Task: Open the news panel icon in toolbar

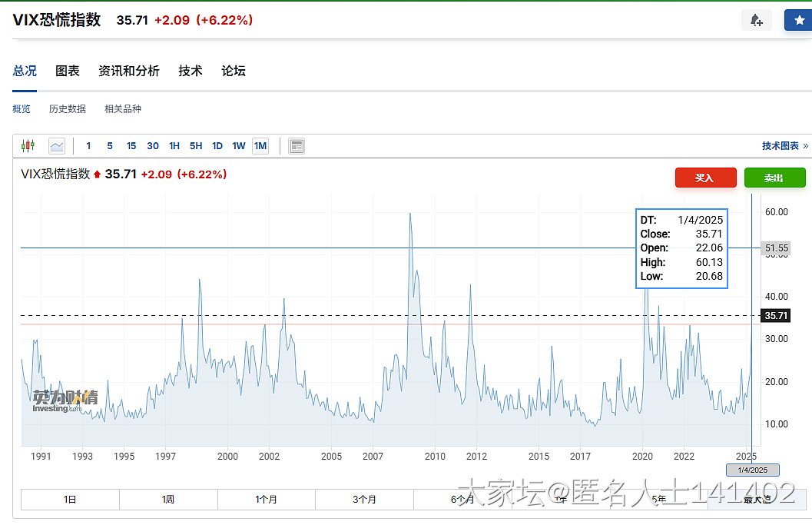Action: click(297, 146)
